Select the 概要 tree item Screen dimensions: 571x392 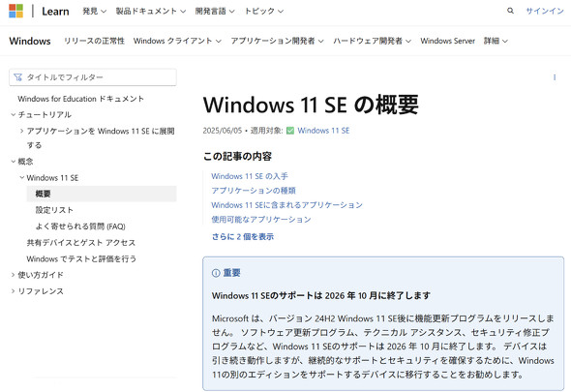102,194
